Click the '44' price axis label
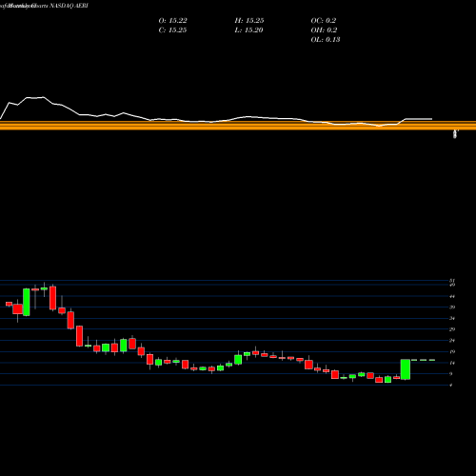Screen dimensions: 476x476 coord(452,296)
